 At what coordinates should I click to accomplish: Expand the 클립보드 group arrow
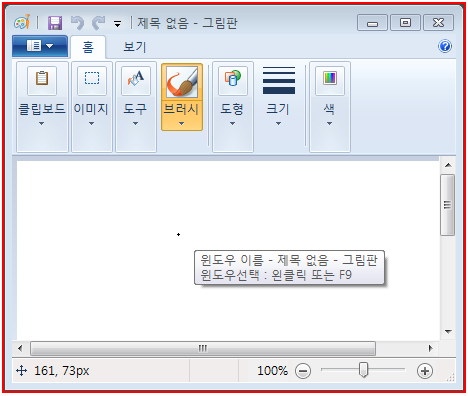[41, 123]
